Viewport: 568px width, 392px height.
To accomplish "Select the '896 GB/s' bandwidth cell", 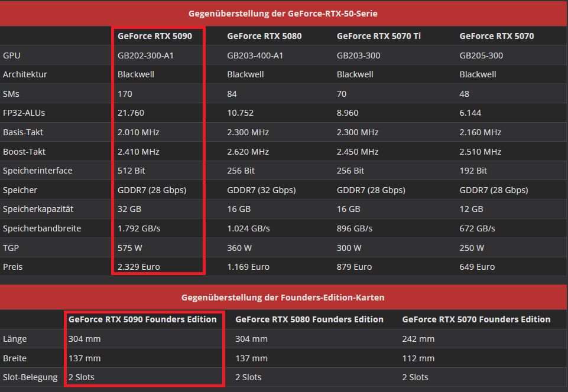I will [354, 228].
